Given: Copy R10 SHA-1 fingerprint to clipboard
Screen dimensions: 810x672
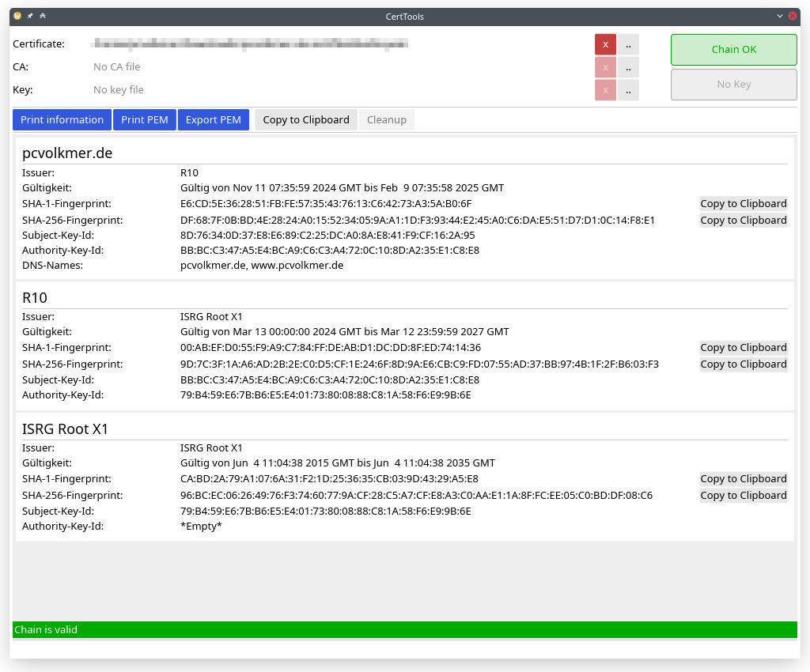Looking at the screenshot, I should [x=743, y=347].
